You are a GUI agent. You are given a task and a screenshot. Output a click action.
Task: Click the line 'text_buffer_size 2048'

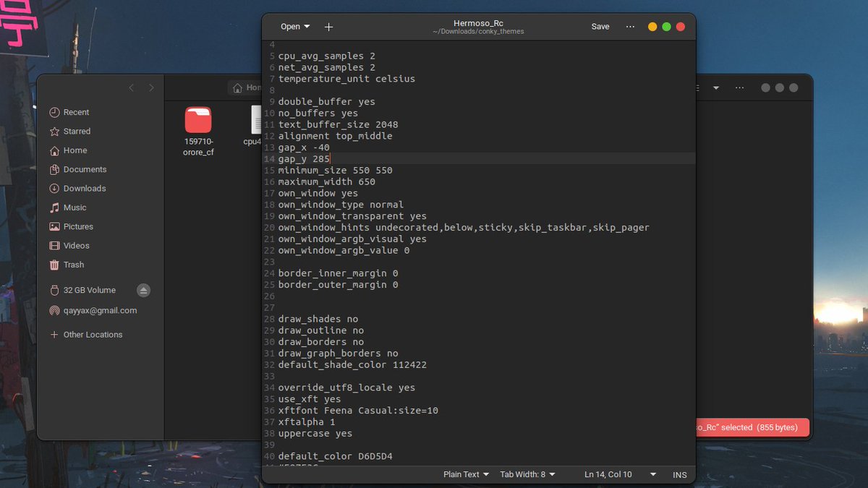(x=339, y=124)
